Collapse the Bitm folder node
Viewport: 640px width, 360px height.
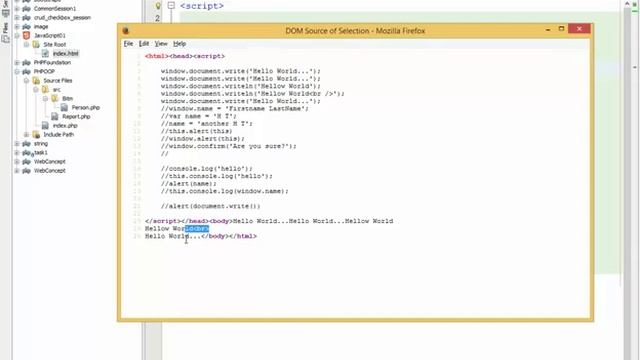click(x=45, y=98)
